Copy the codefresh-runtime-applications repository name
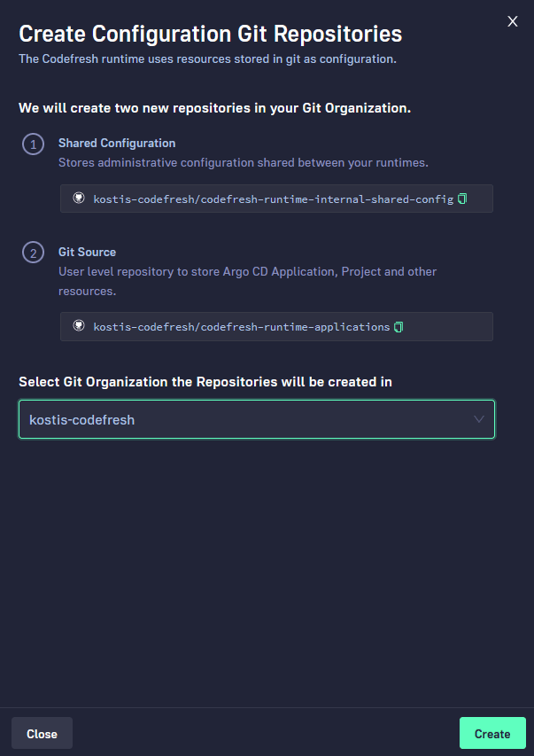Image resolution: width=534 pixels, height=756 pixels. coord(397,326)
